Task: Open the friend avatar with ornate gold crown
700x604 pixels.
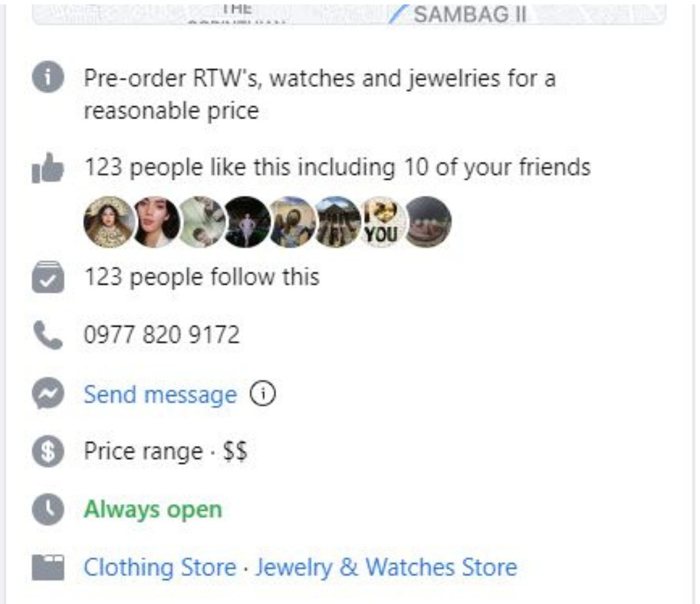Action: coord(110,222)
